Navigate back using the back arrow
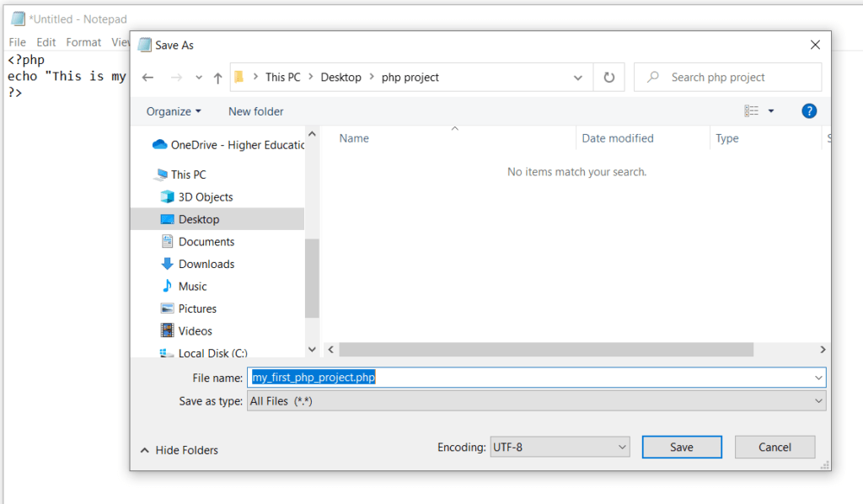 pos(147,77)
